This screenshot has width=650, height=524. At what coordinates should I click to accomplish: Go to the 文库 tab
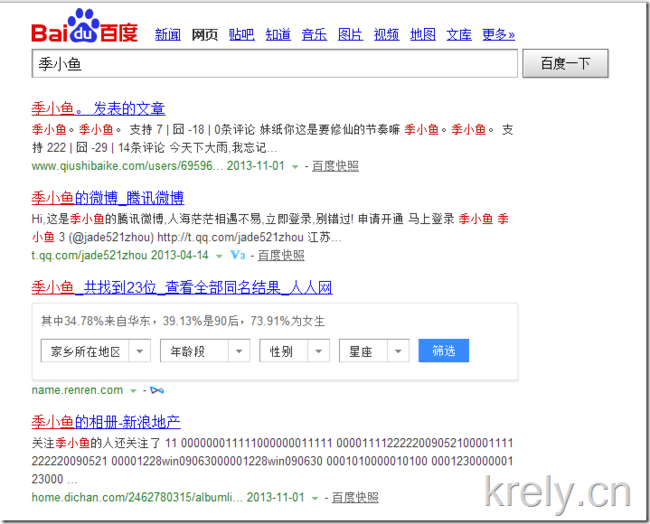click(459, 34)
